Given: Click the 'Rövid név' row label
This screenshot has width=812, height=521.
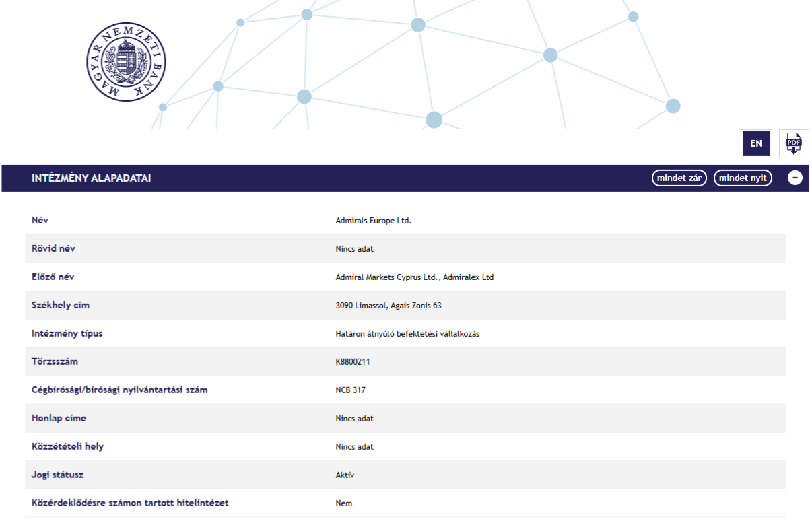Looking at the screenshot, I should 53,249.
